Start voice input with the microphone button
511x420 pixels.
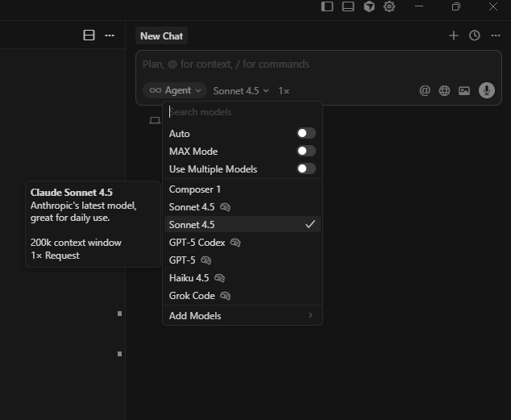[487, 90]
